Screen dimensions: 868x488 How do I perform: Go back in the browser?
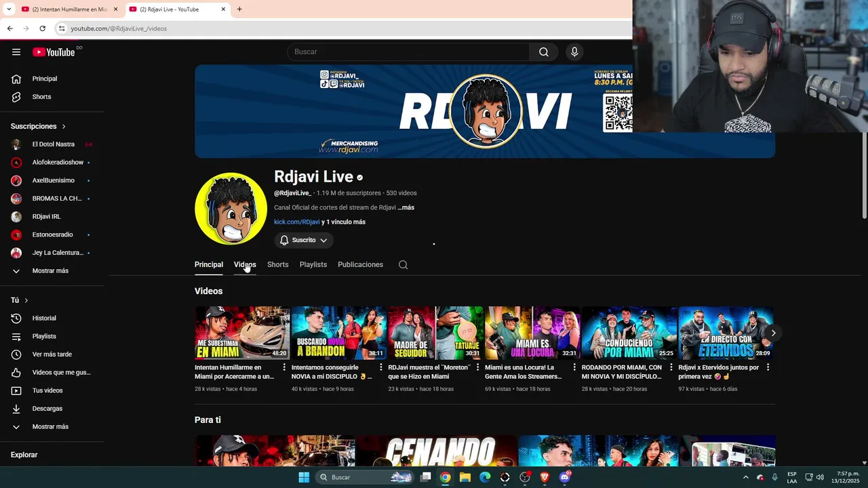(9, 28)
